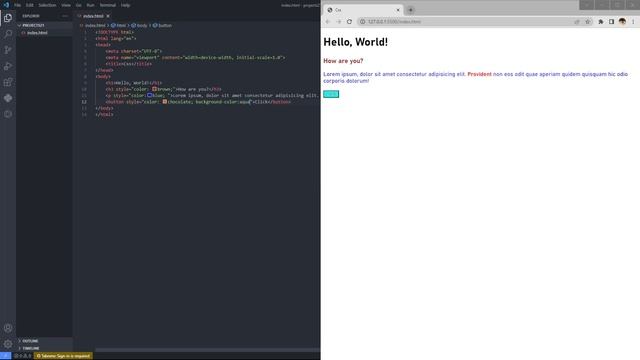This screenshot has width=640, height=360.
Task: View site information icon in address bar
Action: [x=362, y=22]
